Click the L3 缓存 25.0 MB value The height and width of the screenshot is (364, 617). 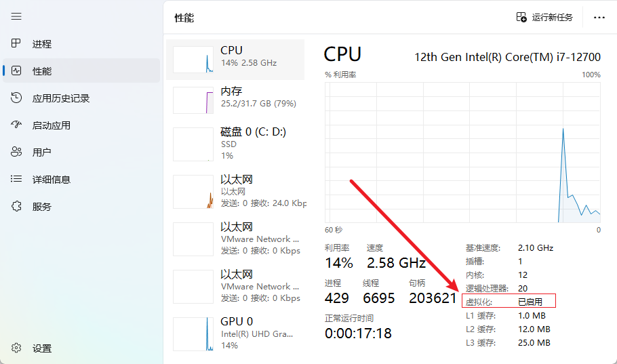[534, 343]
